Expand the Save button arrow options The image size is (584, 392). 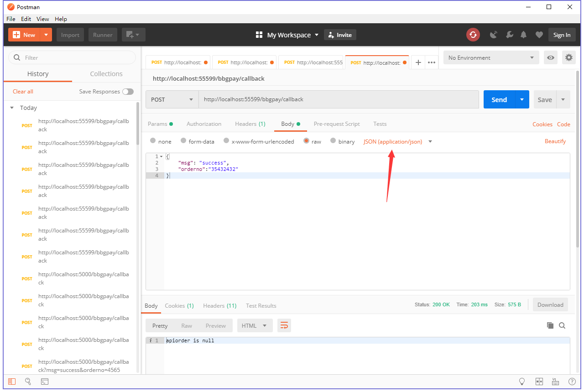563,99
